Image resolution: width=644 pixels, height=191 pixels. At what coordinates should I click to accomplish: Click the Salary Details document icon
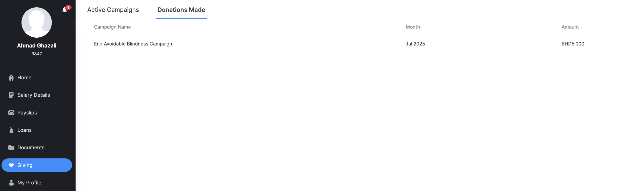[x=11, y=95]
